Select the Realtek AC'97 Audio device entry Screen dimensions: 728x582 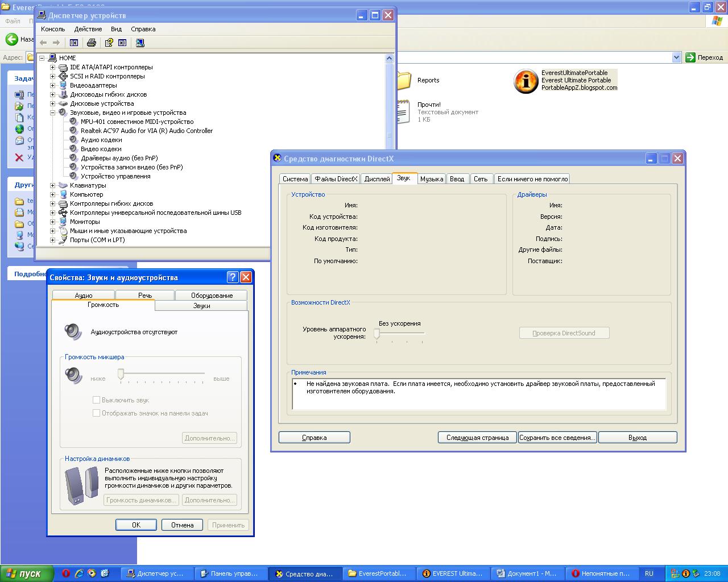pyautogui.click(x=146, y=131)
